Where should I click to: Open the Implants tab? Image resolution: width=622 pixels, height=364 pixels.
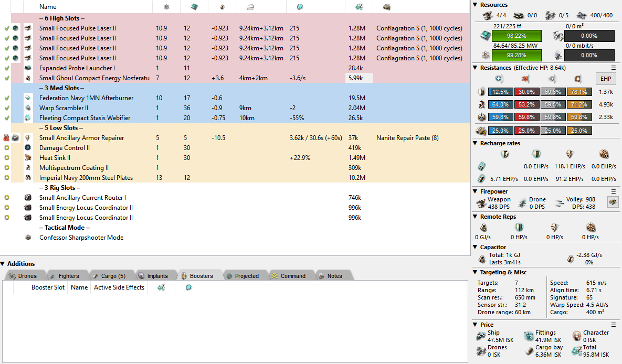153,276
